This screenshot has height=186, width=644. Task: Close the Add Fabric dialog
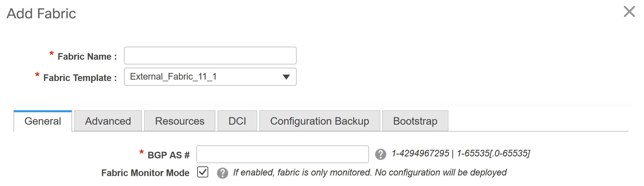[629, 12]
